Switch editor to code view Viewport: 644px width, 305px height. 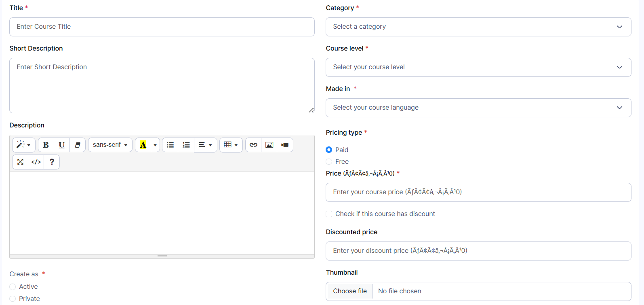coord(36,162)
